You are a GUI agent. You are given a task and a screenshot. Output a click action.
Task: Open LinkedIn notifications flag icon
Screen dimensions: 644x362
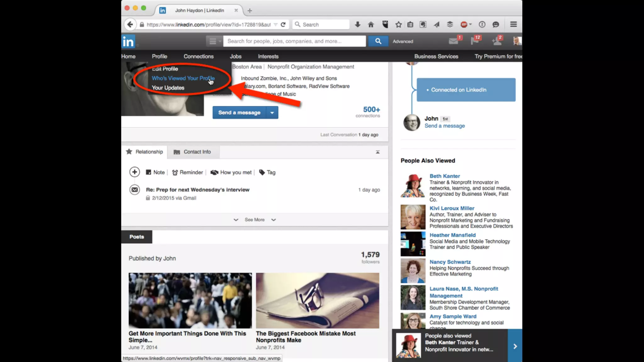474,41
